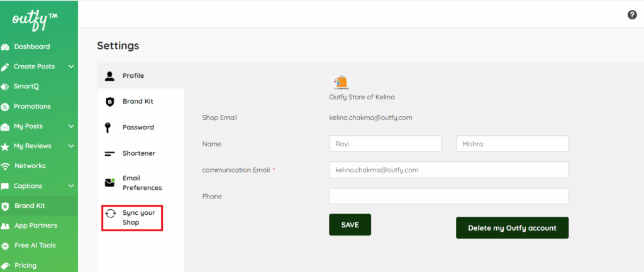Expand the My Reviews submenu chevron

click(x=71, y=146)
